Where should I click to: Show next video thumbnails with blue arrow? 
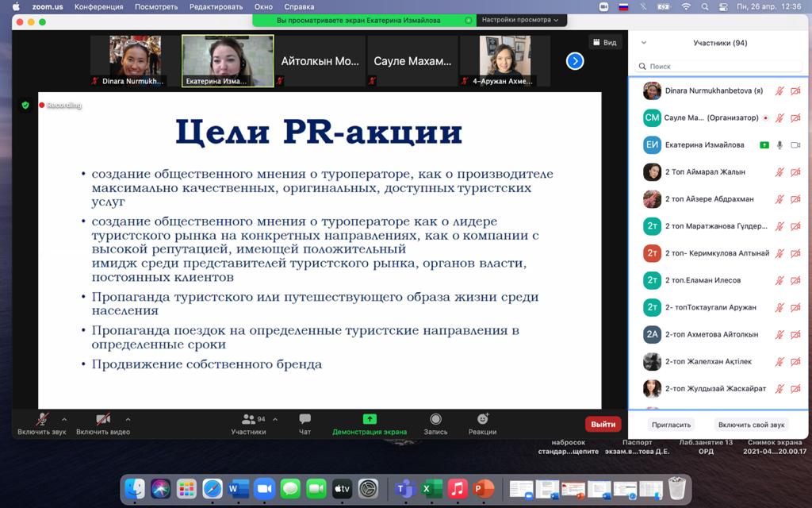(575, 60)
